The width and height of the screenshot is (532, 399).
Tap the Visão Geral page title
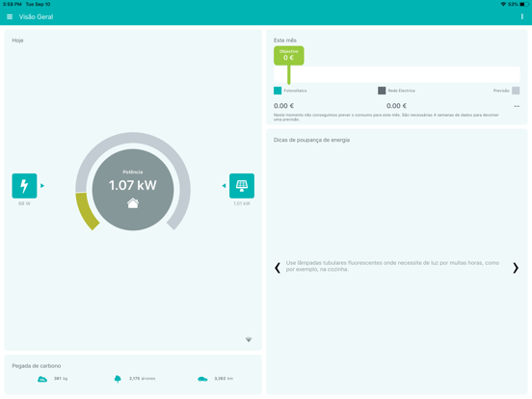[x=36, y=17]
